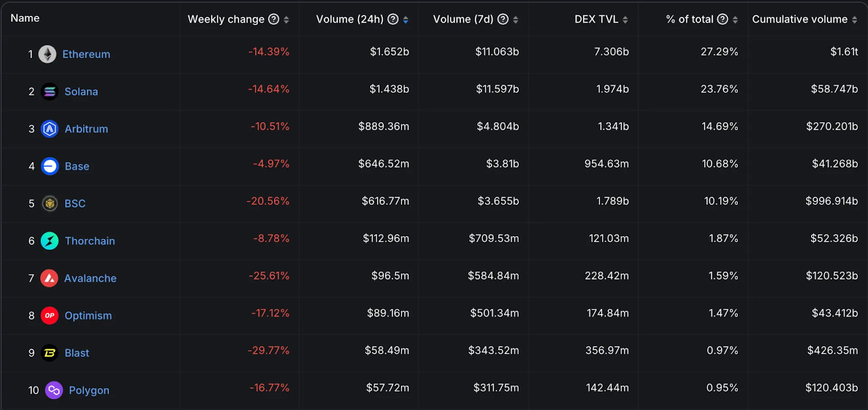Open the Polygon chain link
Viewport: 868px width, 410px height.
[89, 390]
